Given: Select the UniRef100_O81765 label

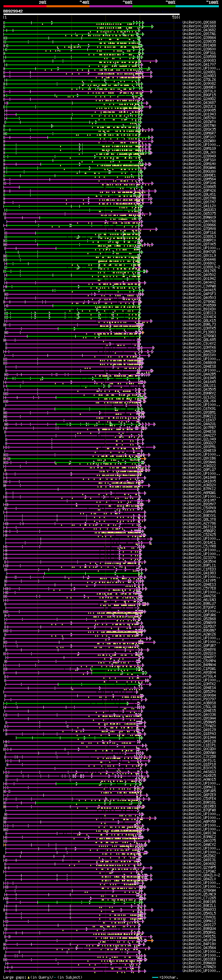Looking at the screenshot, I should coord(199,271).
